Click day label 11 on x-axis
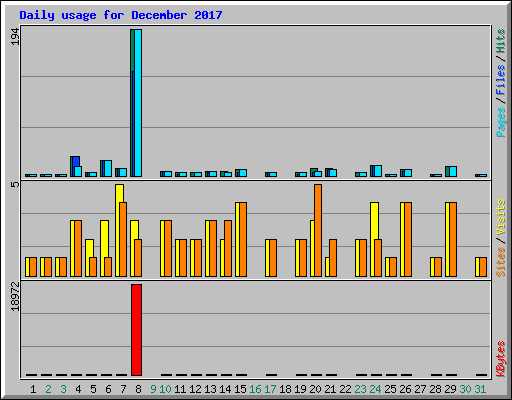 (x=180, y=389)
